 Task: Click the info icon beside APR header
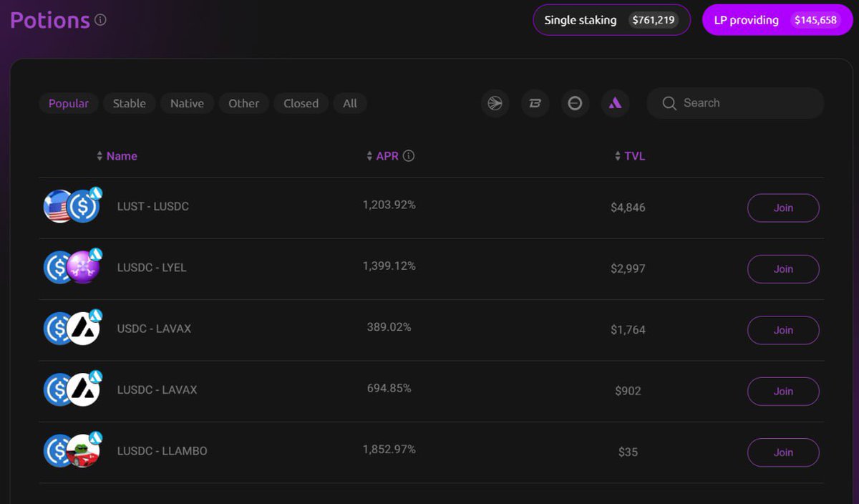[x=409, y=156]
